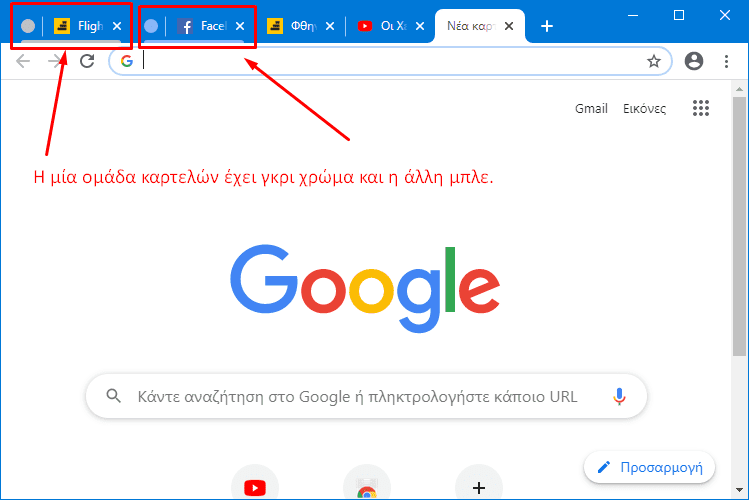Focus the Google search box

coord(366,396)
